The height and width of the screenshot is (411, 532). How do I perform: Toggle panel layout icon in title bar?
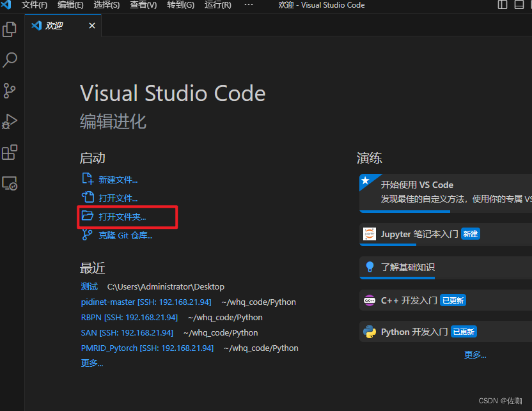[x=519, y=4]
